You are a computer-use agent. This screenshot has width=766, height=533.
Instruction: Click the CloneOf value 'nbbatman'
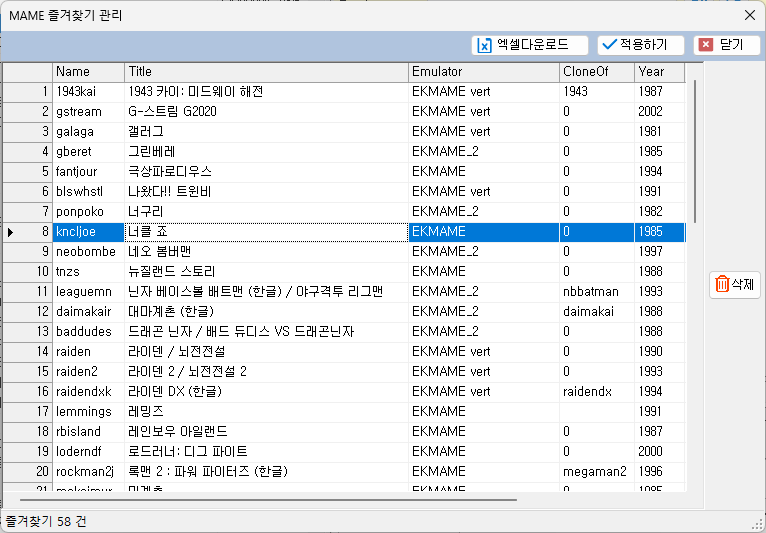coord(591,292)
